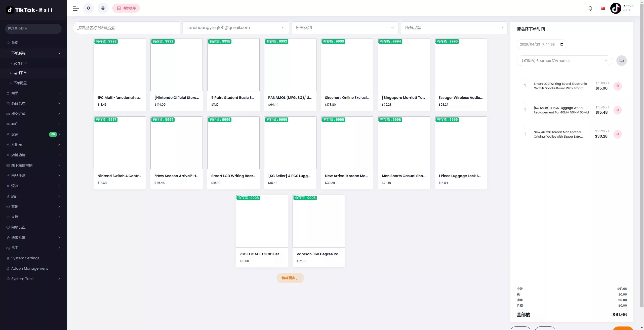
Task: Click the printer icon in top bar
Action: click(x=103, y=8)
